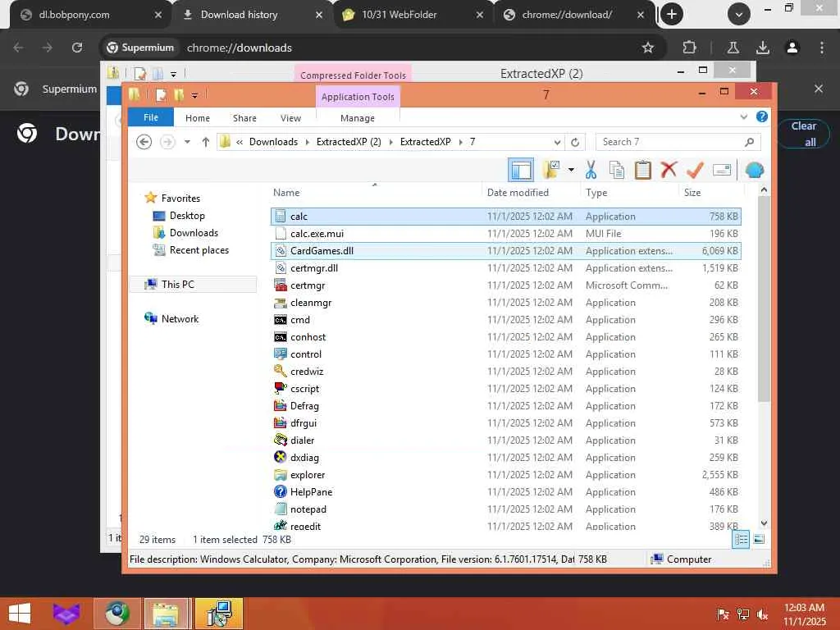Image resolution: width=840 pixels, height=630 pixels.
Task: Switch to details view in status bar
Action: pos(741,539)
